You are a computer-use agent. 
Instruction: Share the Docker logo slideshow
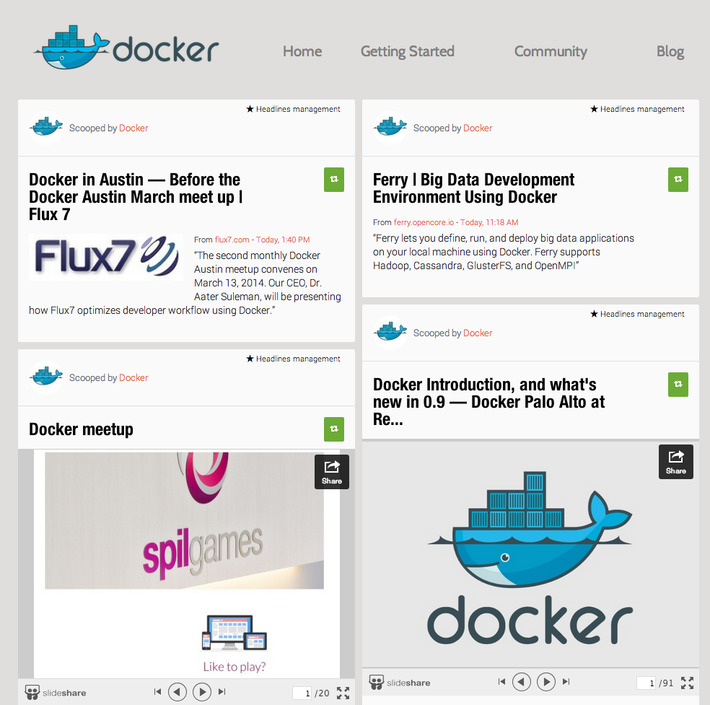click(676, 462)
